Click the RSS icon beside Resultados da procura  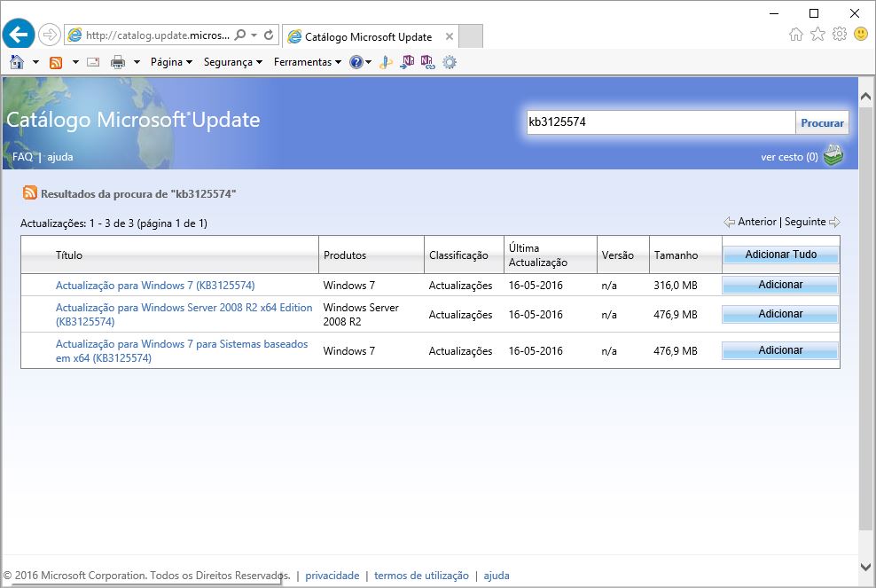pyautogui.click(x=29, y=192)
